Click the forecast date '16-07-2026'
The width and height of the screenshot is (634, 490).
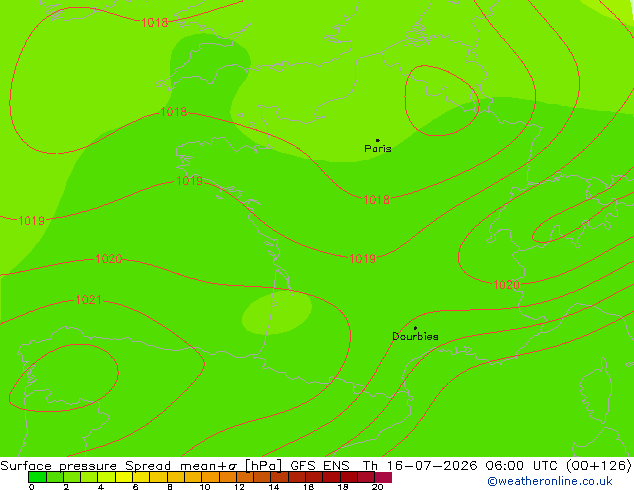432,466
